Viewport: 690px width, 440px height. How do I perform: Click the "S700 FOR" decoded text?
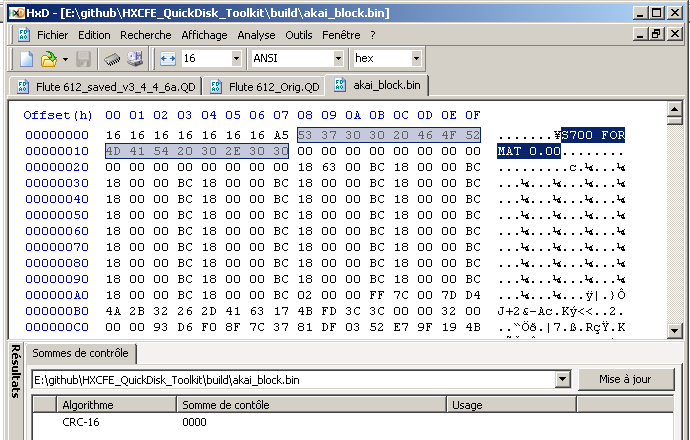coord(593,135)
